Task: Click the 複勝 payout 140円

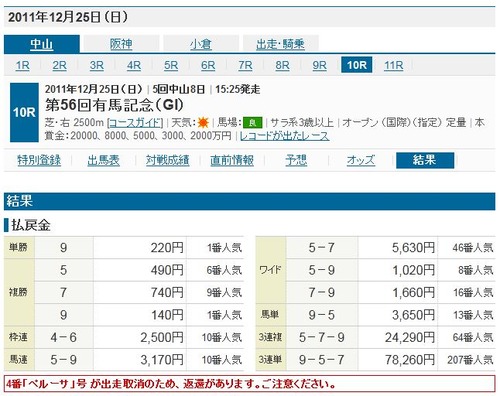Action: coord(167,315)
